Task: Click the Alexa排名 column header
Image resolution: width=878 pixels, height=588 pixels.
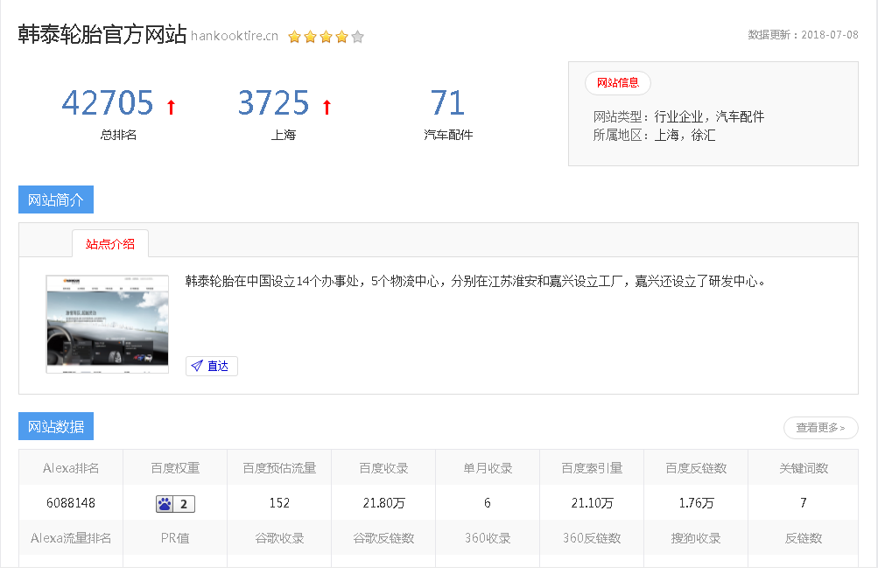Action: [x=71, y=468]
